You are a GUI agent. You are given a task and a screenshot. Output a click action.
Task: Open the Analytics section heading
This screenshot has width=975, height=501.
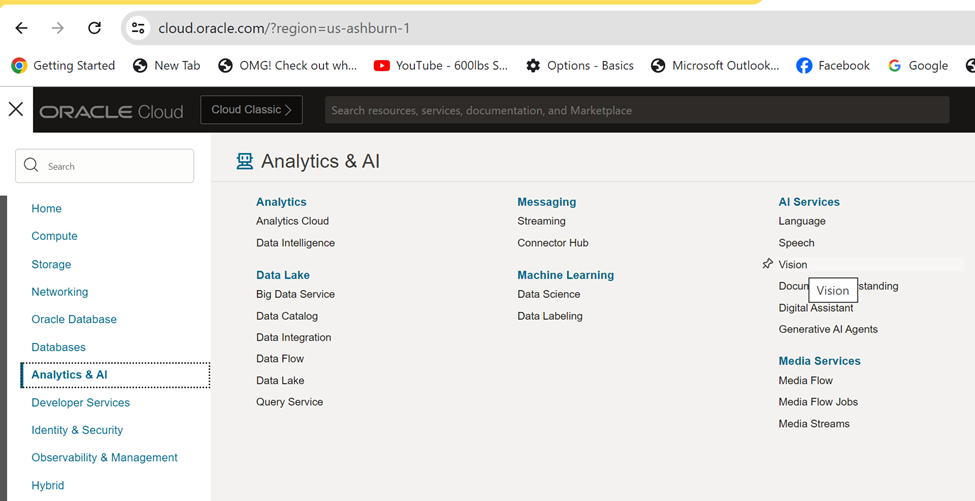281,202
